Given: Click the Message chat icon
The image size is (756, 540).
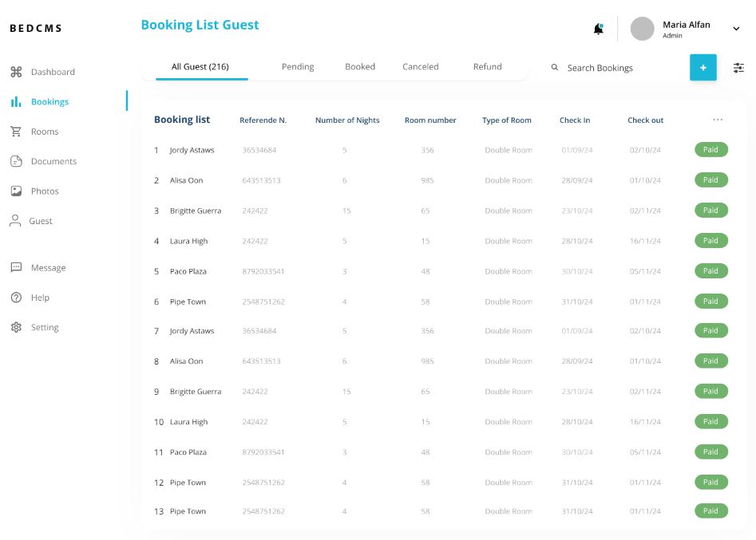Looking at the screenshot, I should 16,268.
